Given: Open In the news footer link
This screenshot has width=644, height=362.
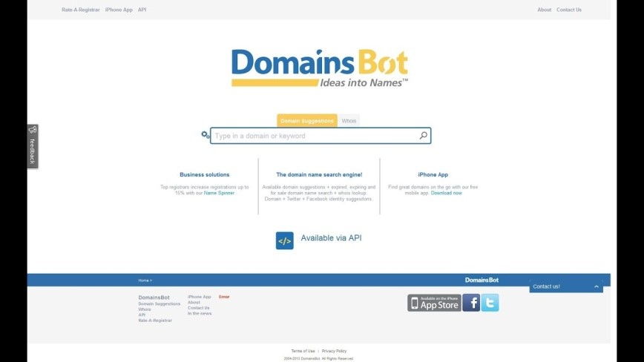Looking at the screenshot, I should tap(200, 314).
